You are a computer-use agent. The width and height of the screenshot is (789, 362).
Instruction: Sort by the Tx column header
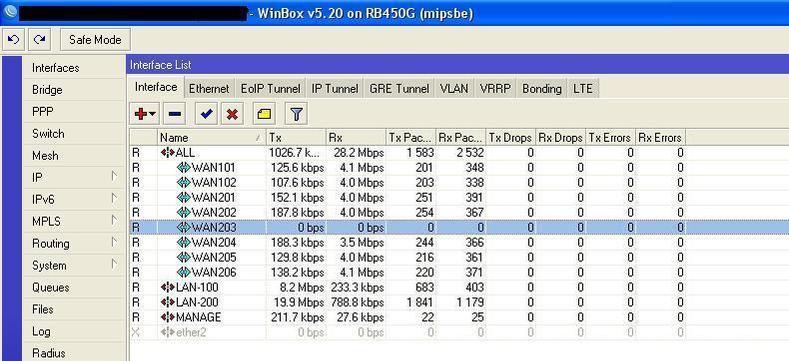296,137
